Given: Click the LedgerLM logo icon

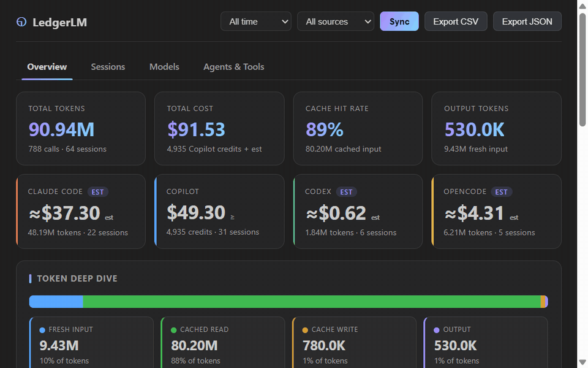Looking at the screenshot, I should (x=21, y=22).
